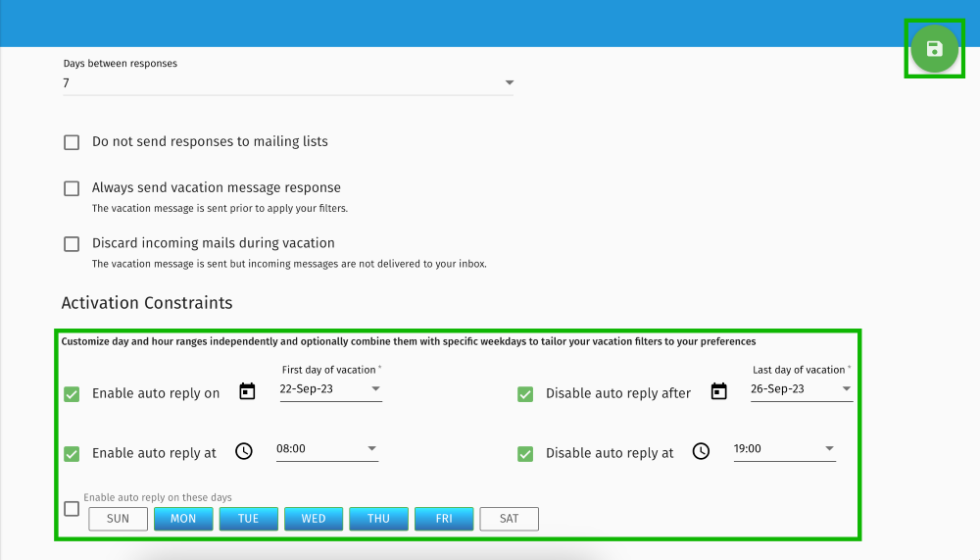
Task: Expand the 19:00 end time dropdown
Action: click(784, 449)
